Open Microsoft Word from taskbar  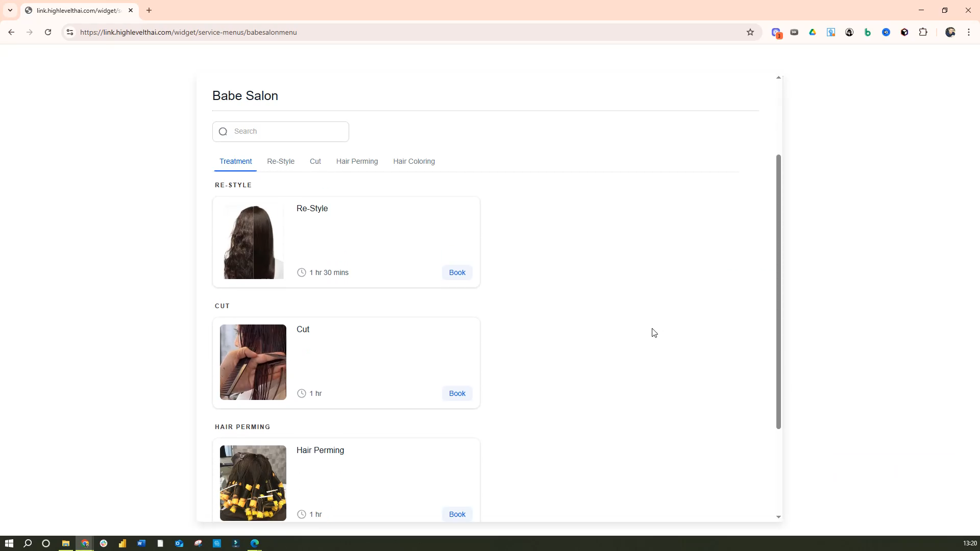pos(141,543)
